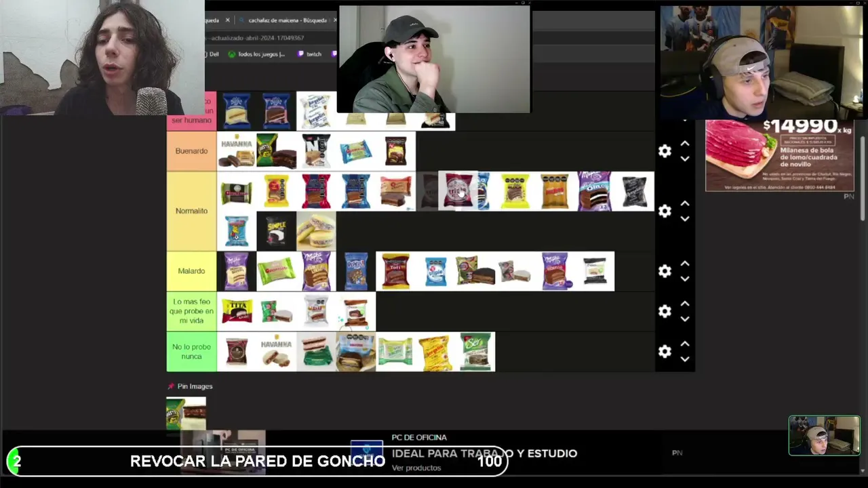Select the maicena alfajores image in Normalito
868x488 pixels.
[316, 231]
